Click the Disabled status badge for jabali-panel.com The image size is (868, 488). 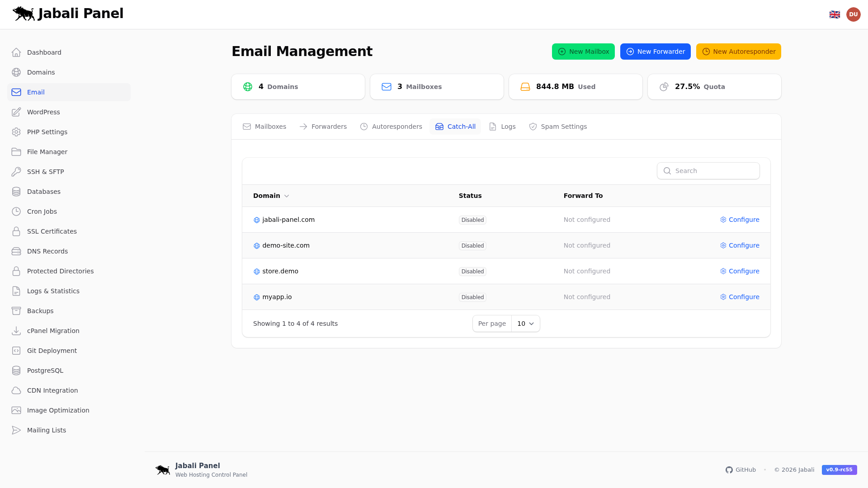472,220
